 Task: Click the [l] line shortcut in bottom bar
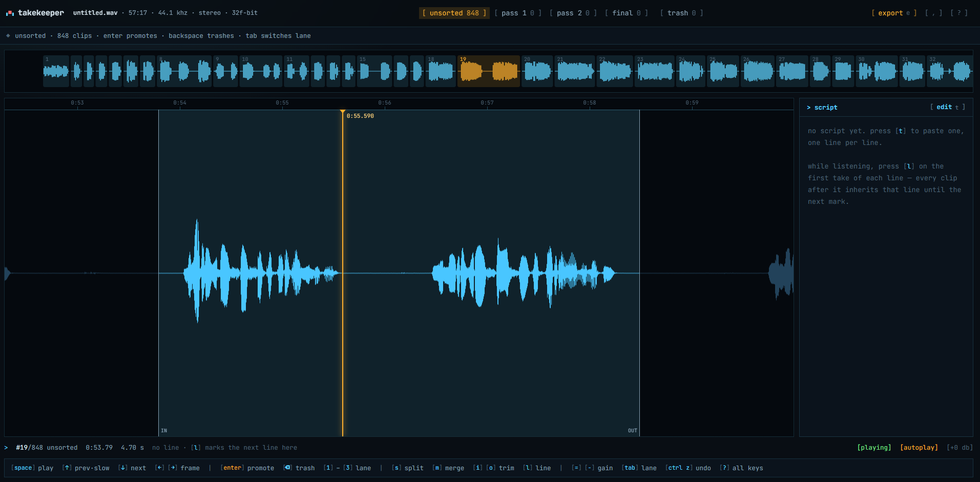537,468
